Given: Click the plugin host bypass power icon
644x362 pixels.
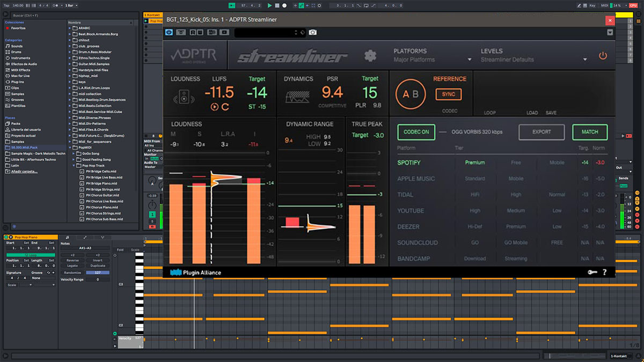Looking at the screenshot, I should click(169, 32).
